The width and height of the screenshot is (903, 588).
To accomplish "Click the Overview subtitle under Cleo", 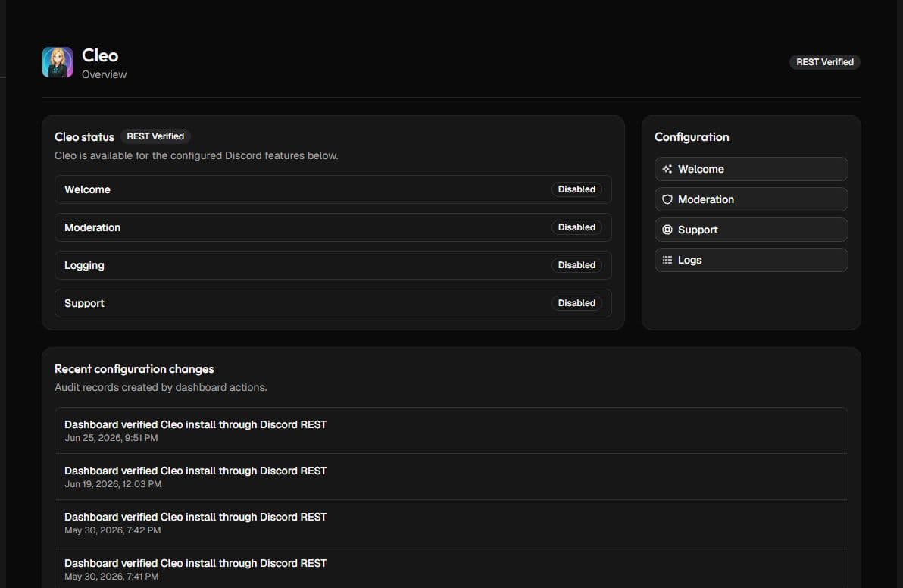I will coord(105,75).
